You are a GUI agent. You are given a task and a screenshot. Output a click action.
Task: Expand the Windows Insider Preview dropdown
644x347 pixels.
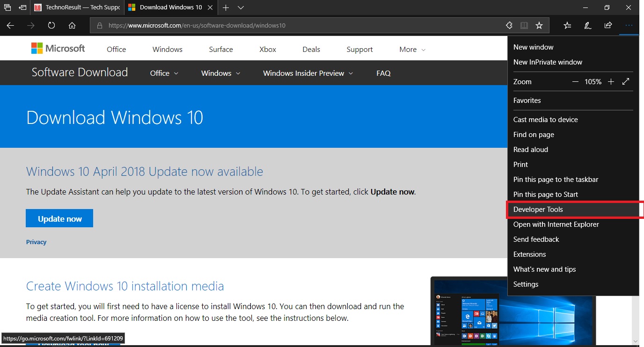(x=307, y=73)
